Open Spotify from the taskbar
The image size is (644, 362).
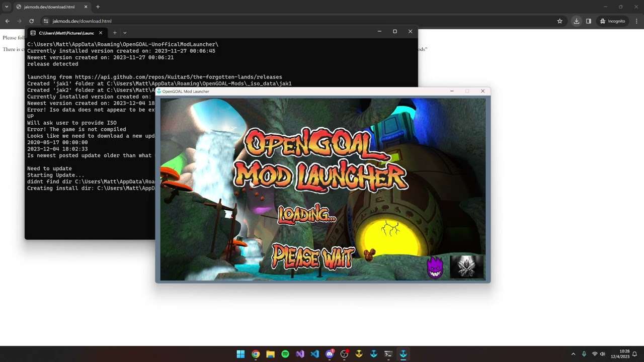[285, 354]
